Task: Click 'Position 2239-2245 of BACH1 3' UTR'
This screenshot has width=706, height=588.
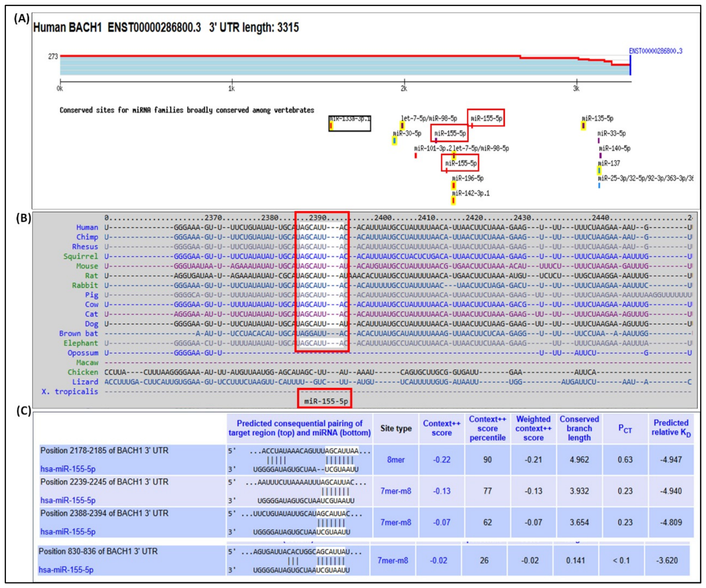Action: pos(104,482)
